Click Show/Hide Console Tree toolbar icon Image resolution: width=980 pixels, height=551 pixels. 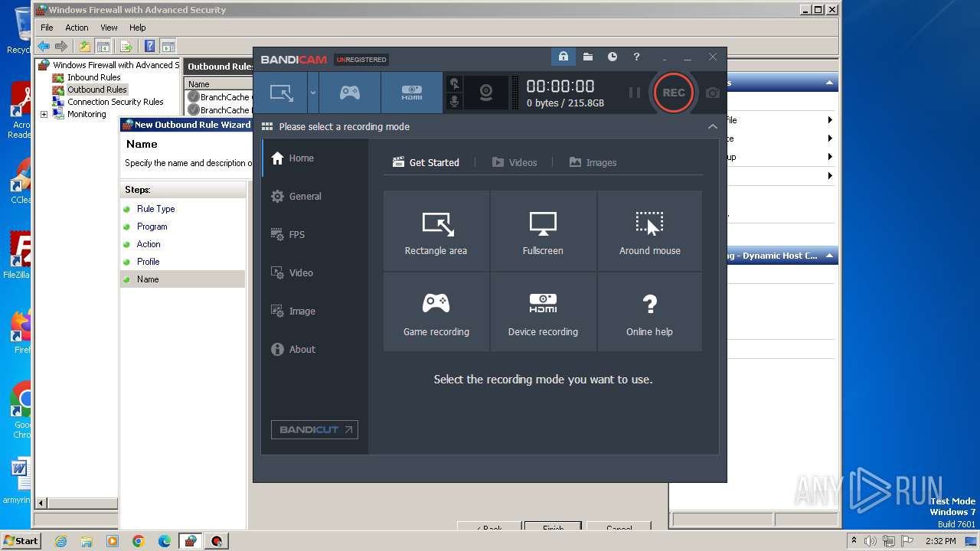[x=103, y=46]
